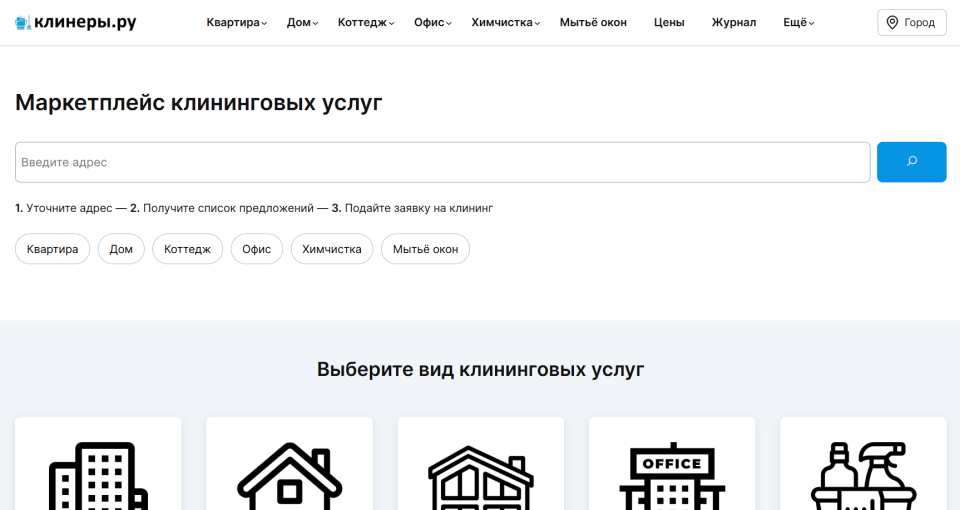Viewport: 960px width, 510px height.
Task: Click клинеры.ру site name text
Action: 85,23
